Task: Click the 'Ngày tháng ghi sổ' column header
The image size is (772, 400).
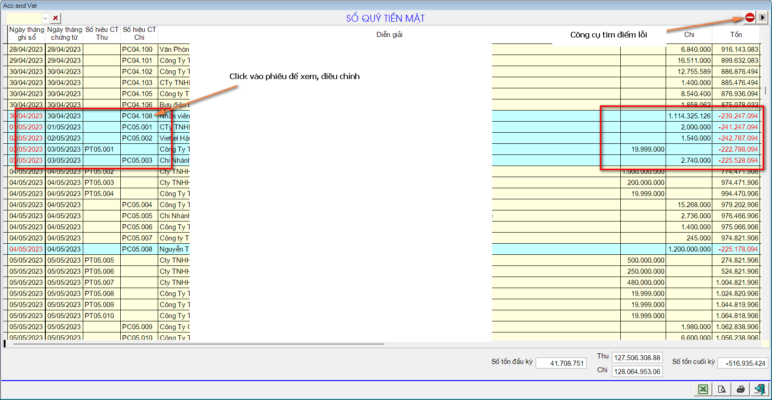Action: [x=26, y=35]
